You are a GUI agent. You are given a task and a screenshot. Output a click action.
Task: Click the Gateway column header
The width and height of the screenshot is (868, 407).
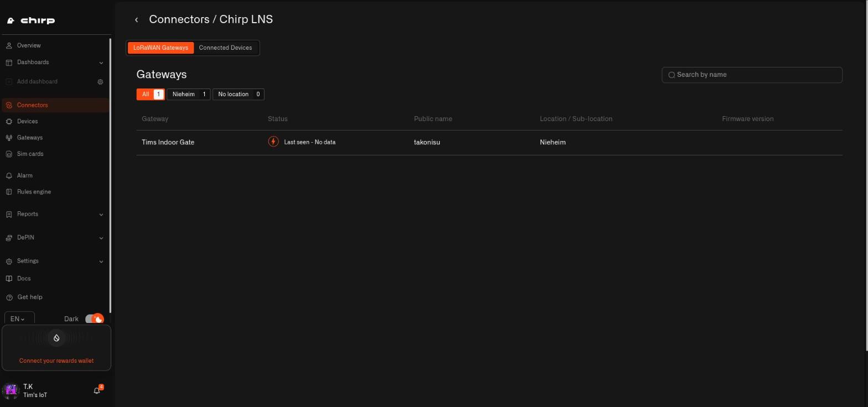coord(155,119)
